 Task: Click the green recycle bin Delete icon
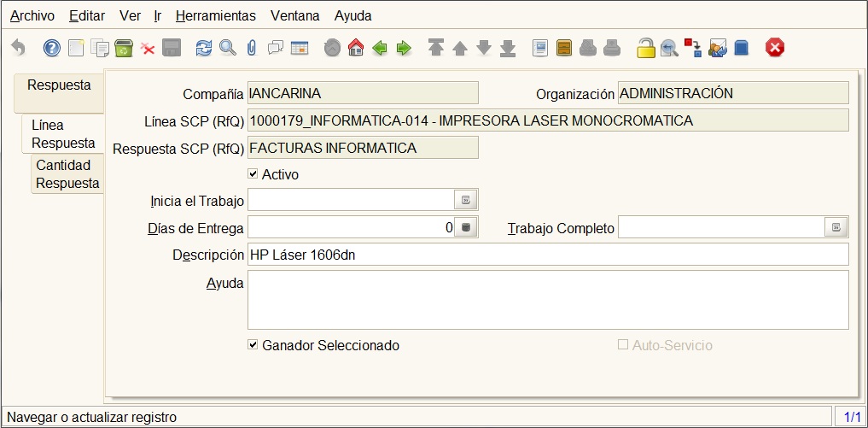pyautogui.click(x=124, y=48)
